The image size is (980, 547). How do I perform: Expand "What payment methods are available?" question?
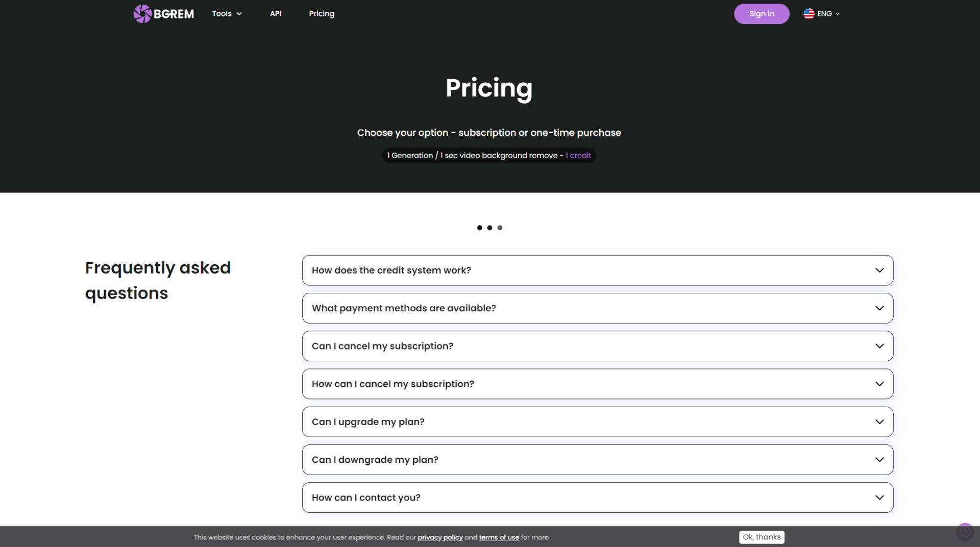click(x=597, y=308)
